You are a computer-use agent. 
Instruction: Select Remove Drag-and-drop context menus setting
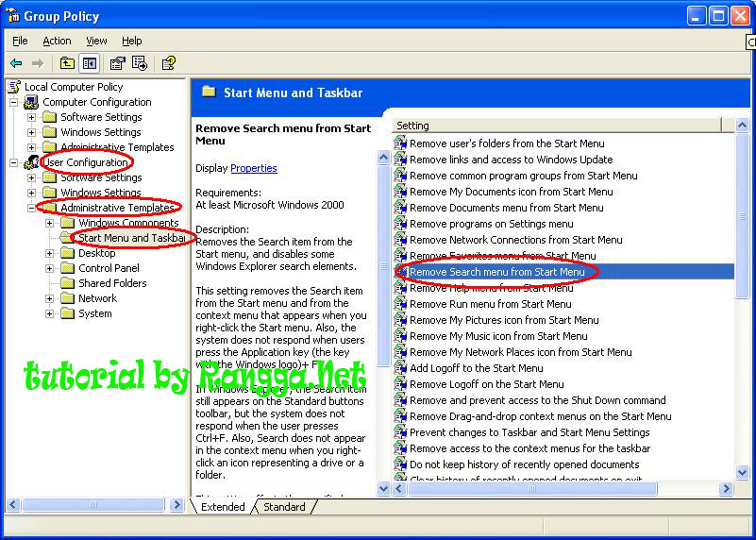point(541,416)
